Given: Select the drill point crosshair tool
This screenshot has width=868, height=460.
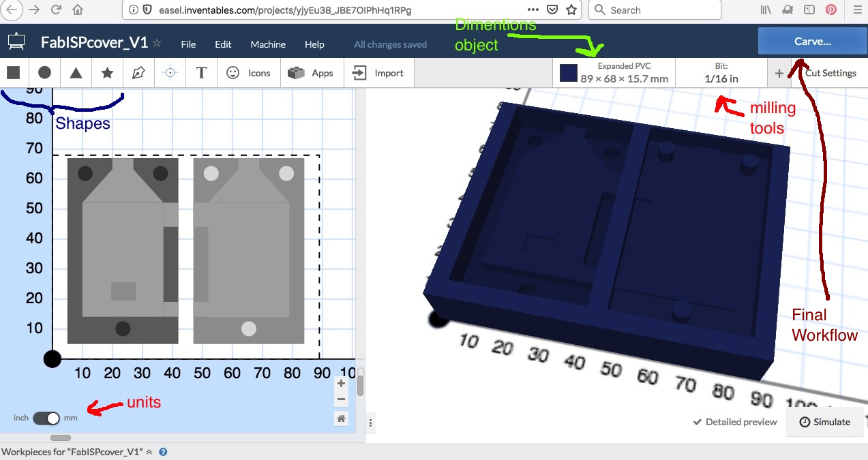Looking at the screenshot, I should click(x=170, y=73).
